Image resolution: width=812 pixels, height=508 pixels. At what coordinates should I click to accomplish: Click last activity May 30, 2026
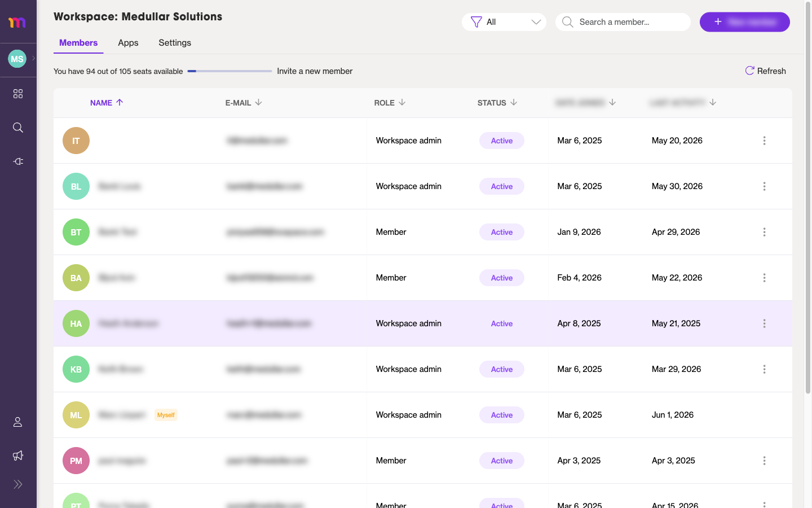pos(677,186)
